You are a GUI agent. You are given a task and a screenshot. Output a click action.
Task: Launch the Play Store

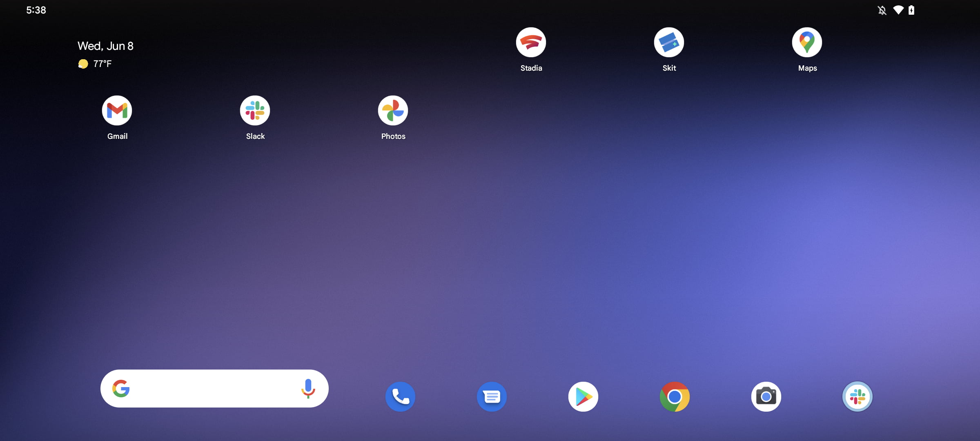[584, 396]
